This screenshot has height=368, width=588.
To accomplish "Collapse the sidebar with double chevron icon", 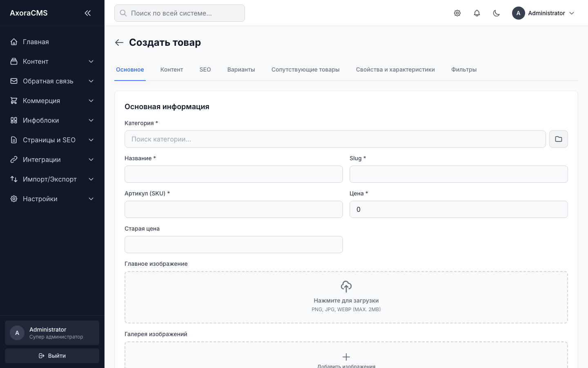I will pyautogui.click(x=87, y=13).
